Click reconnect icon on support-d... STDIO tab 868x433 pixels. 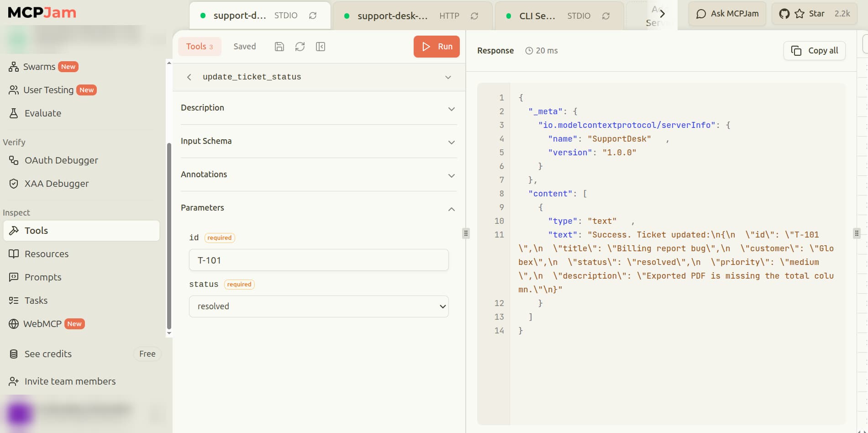pos(313,16)
